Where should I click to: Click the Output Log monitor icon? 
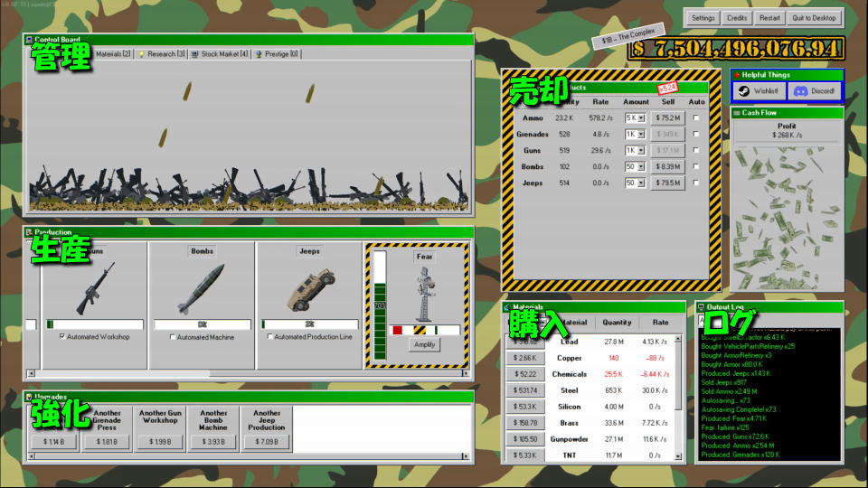click(701, 307)
